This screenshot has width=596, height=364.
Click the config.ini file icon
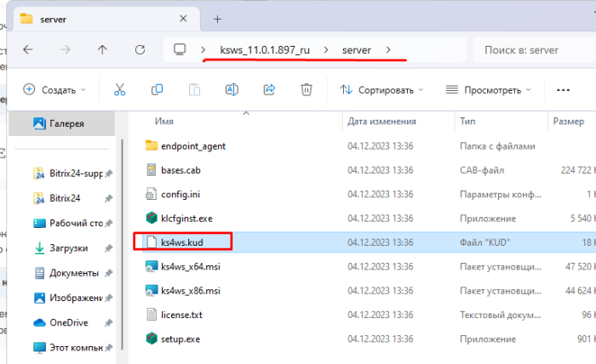[x=152, y=194]
